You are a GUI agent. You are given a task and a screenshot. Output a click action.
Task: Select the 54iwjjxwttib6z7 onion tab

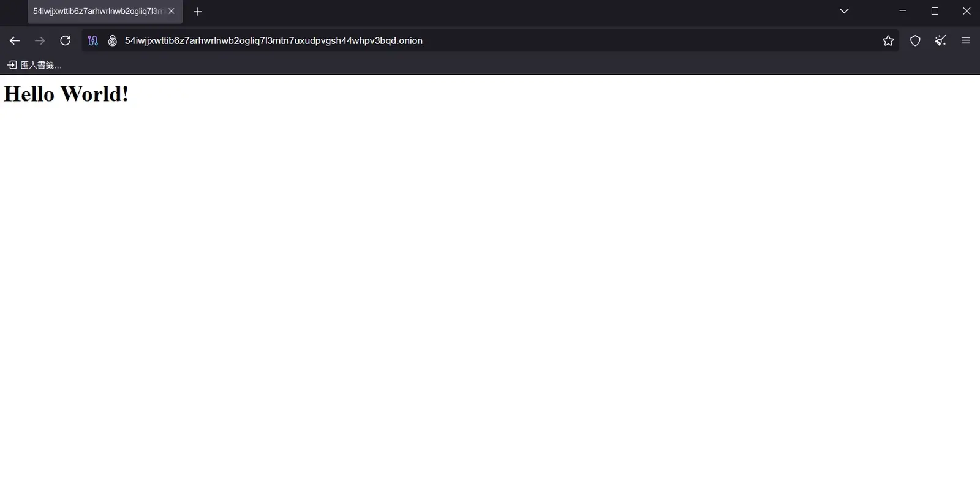coord(98,12)
